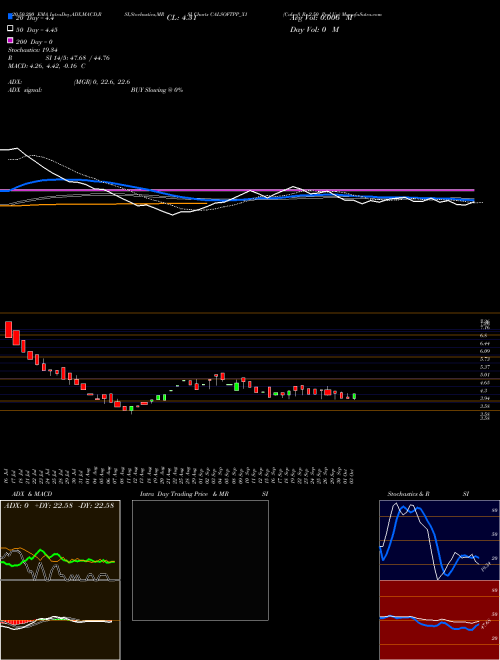This screenshot has height=660, width=500.
Task: Click the blue 20 Day legend swatch
Action: click(11, 17)
